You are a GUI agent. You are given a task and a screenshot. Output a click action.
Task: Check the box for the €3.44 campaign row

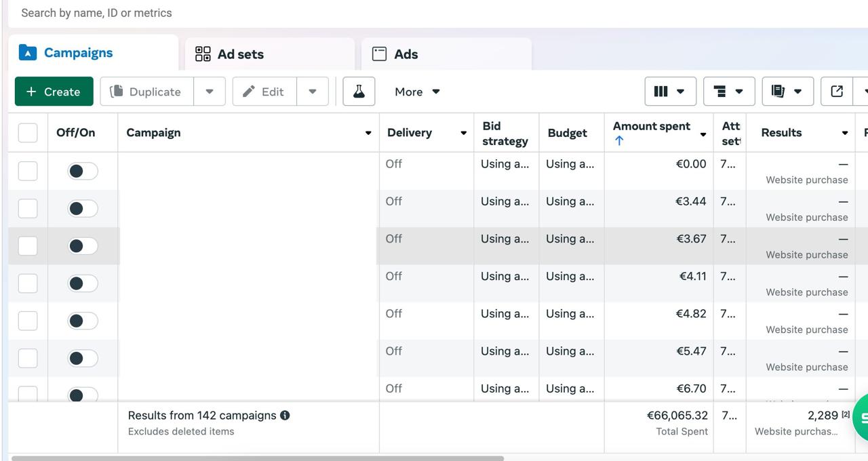tap(28, 209)
